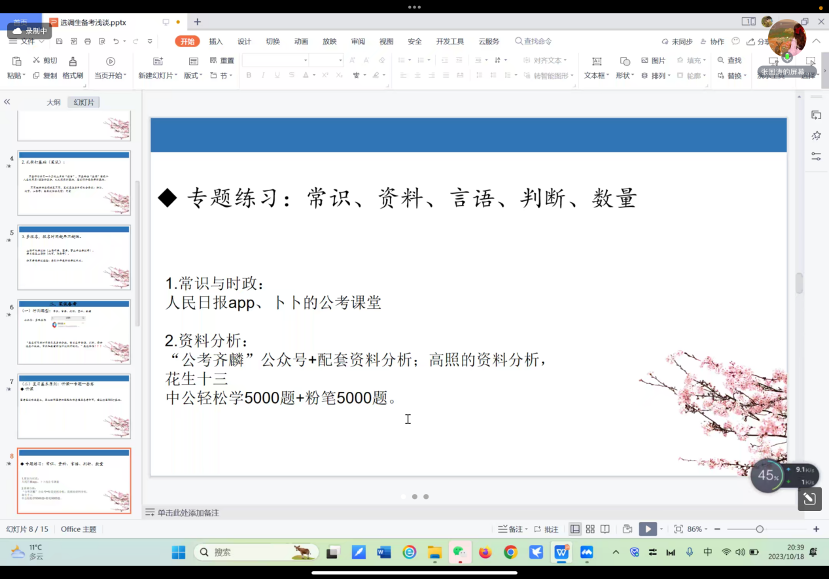The image size is (830, 580).
Task: Open the Design (设计) ribbon tab
Action: (x=244, y=41)
